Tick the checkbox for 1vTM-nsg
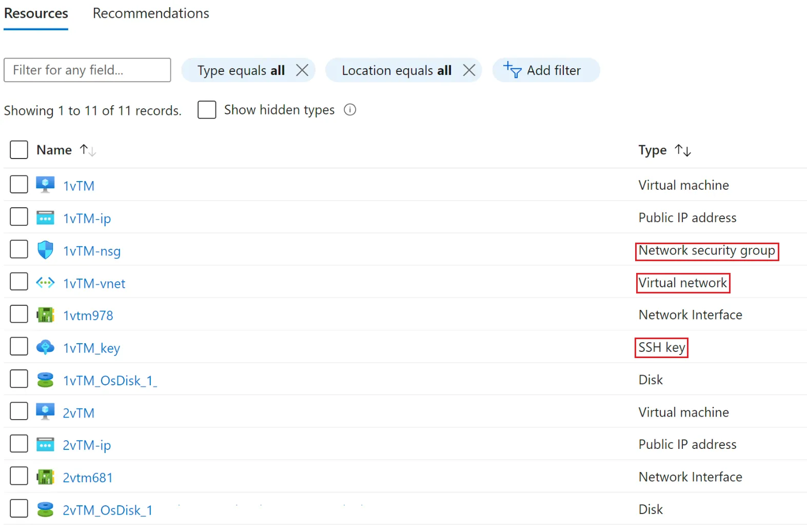The height and width of the screenshot is (532, 807). (x=19, y=249)
